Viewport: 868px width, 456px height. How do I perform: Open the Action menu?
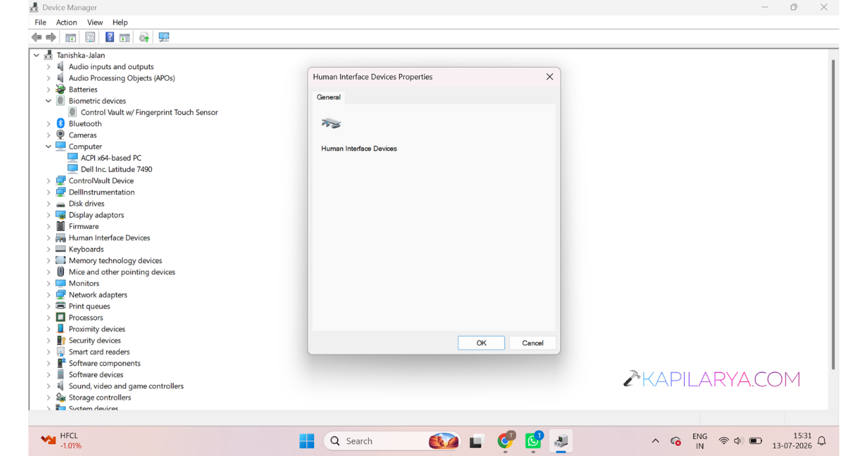[66, 22]
